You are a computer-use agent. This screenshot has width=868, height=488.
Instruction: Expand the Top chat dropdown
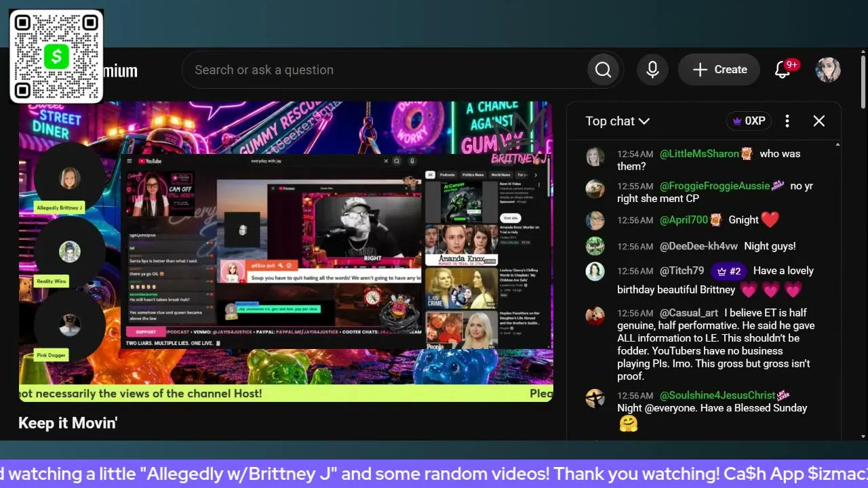[x=617, y=121]
